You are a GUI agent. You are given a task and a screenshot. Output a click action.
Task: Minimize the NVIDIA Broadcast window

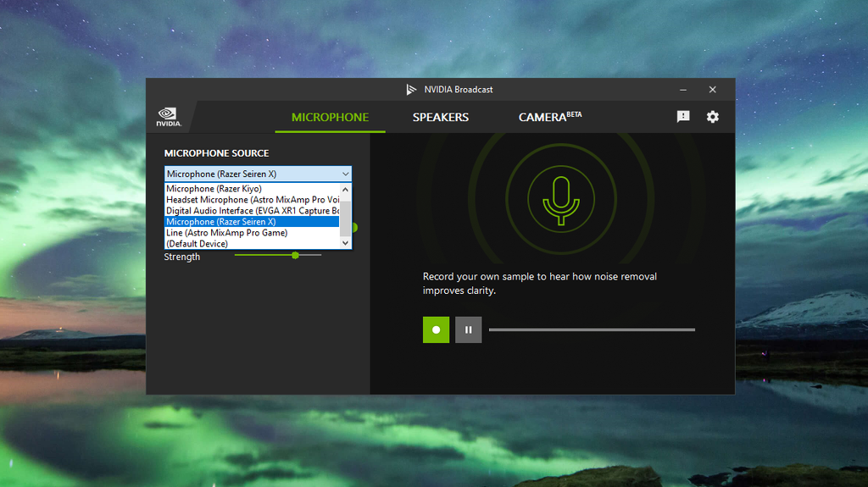tap(683, 90)
